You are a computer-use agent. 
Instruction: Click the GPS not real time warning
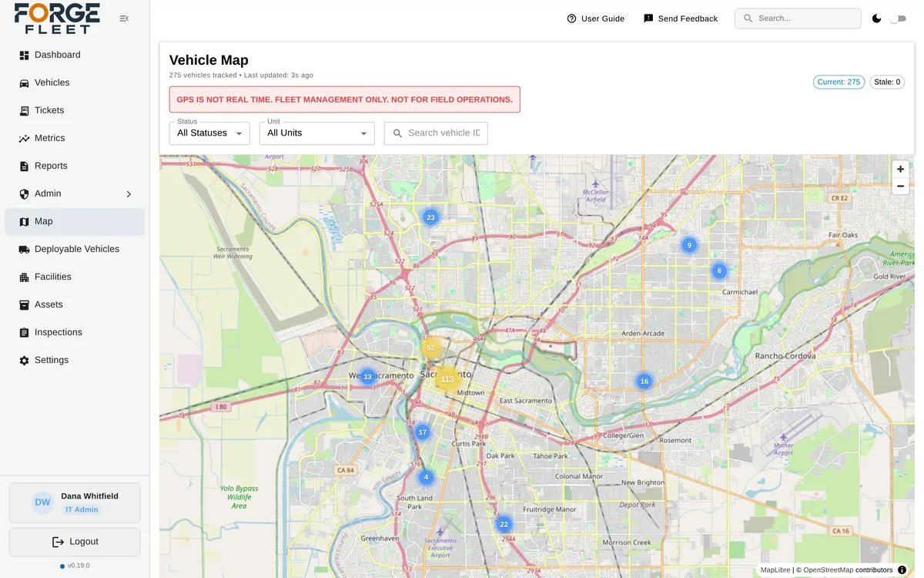coord(344,99)
